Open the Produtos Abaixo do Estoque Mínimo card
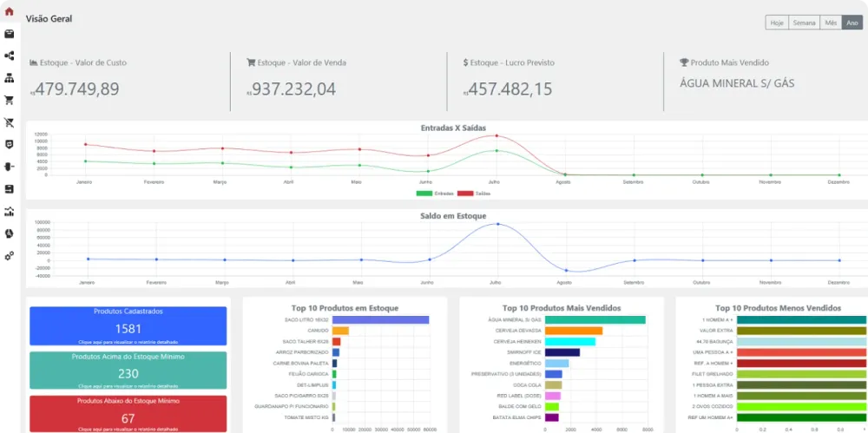This screenshot has height=433, width=868. (x=128, y=414)
